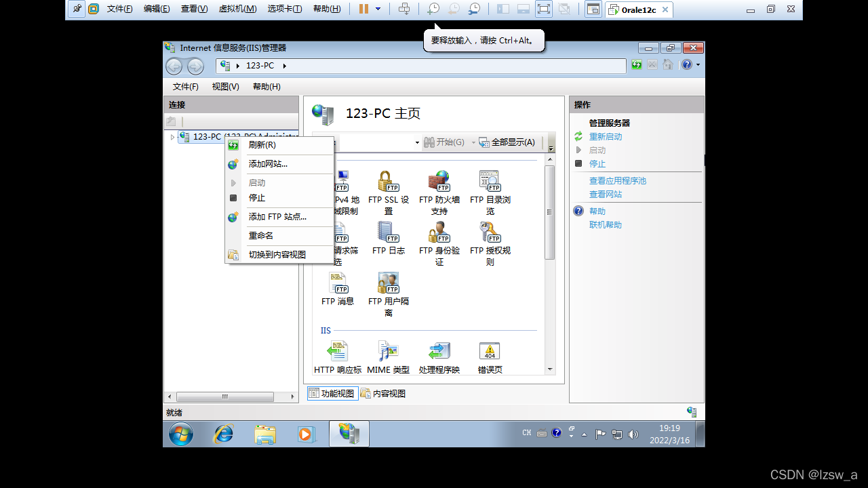Open 处理程序映射 feature icon

pos(439,357)
